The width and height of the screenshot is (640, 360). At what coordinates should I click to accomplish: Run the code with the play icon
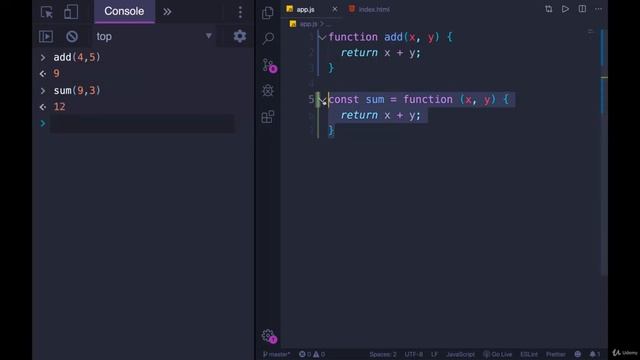(565, 9)
